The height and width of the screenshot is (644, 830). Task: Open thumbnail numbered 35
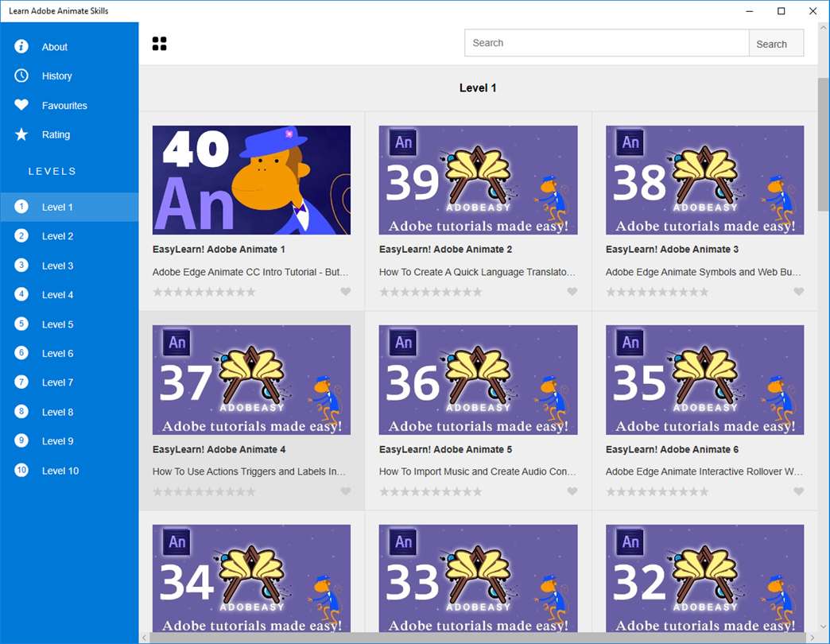[x=704, y=380]
